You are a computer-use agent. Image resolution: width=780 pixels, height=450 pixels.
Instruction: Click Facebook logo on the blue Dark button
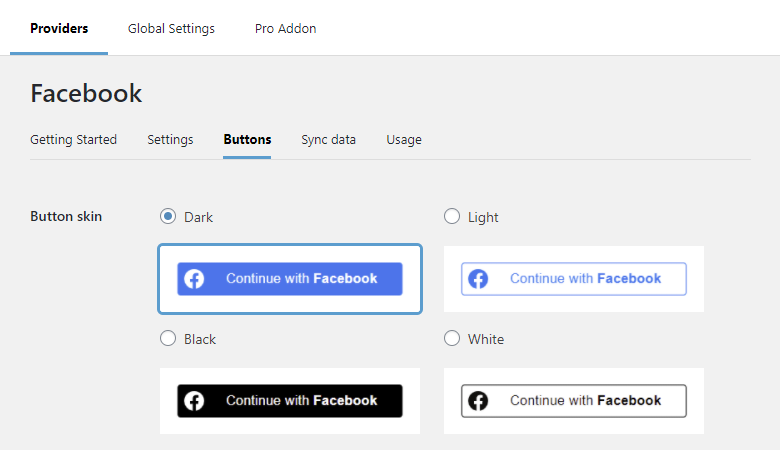pyautogui.click(x=195, y=279)
